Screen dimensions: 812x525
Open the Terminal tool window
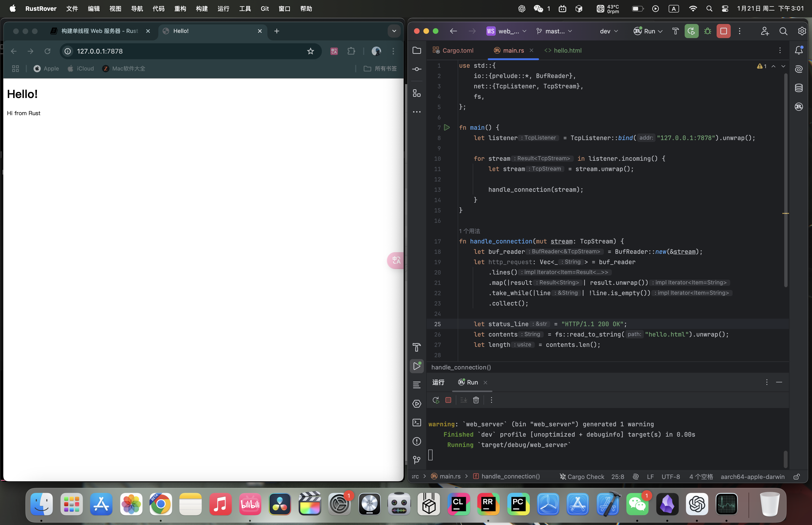417,422
